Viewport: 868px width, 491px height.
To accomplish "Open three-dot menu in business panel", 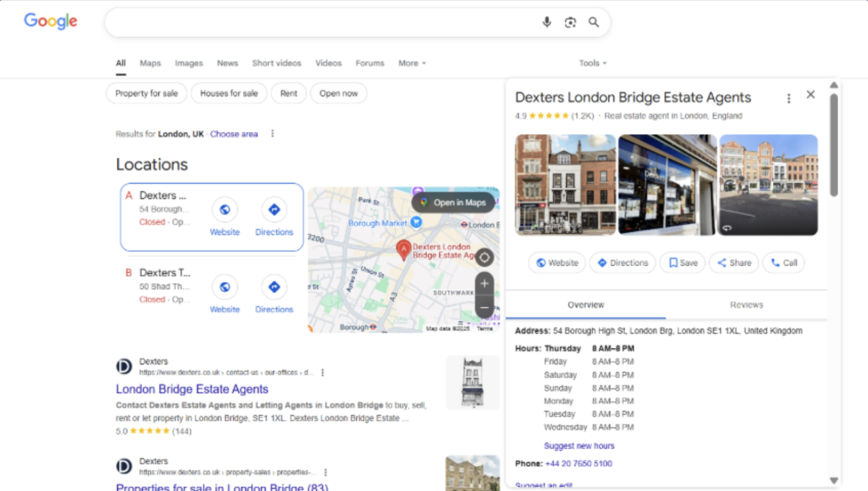I will coord(789,99).
